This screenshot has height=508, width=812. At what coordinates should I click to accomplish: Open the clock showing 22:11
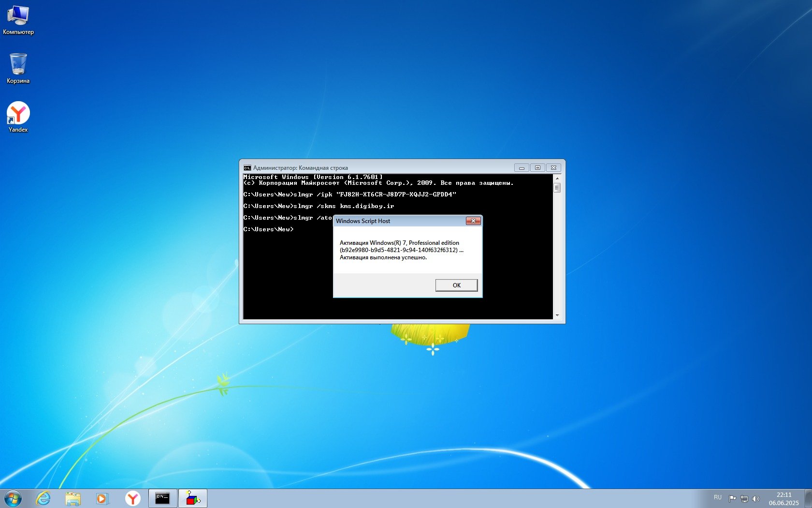(x=783, y=498)
